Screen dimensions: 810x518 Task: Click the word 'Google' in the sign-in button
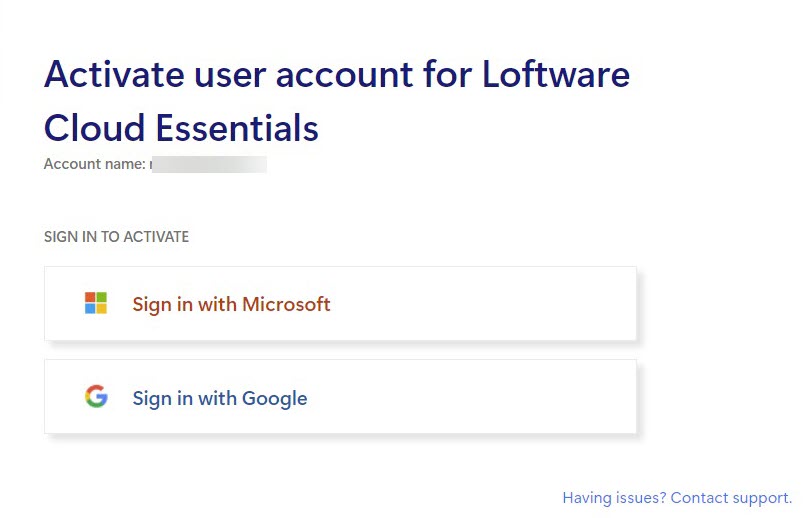tap(274, 398)
